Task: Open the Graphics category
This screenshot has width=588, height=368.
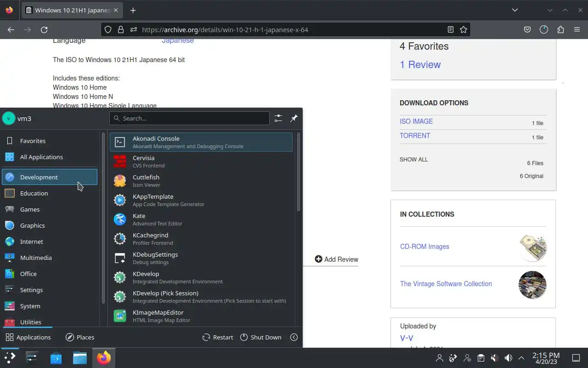Action: [x=50, y=225]
